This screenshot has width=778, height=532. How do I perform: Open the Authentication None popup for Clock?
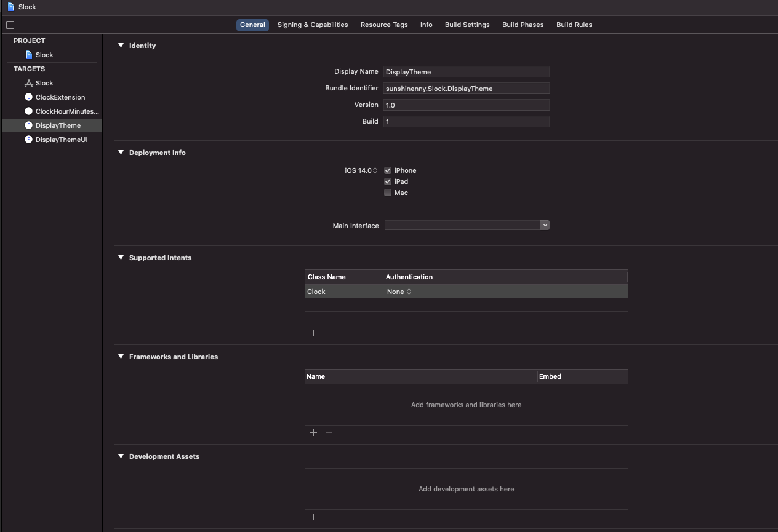[x=399, y=292]
